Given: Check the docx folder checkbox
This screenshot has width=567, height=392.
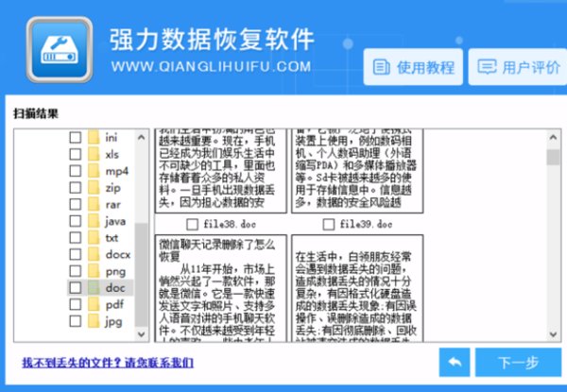Looking at the screenshot, I should (x=76, y=254).
